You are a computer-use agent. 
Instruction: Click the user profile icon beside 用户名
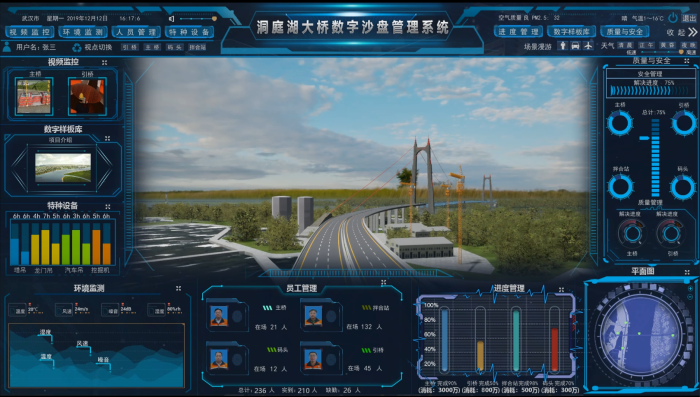tap(7, 46)
